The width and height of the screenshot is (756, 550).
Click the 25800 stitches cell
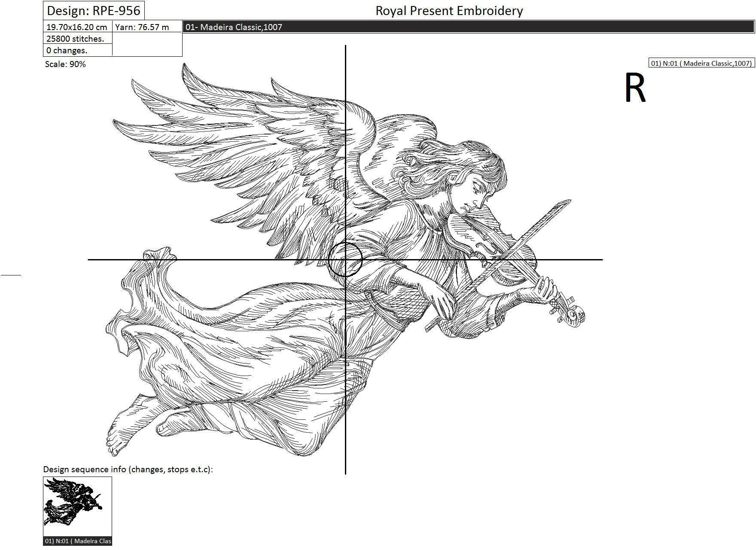click(76, 39)
